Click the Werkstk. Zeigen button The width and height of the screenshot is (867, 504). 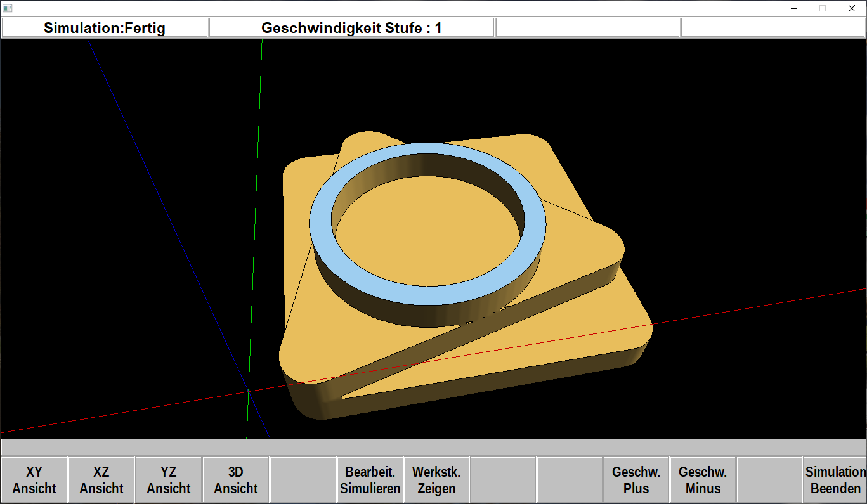tap(436, 480)
